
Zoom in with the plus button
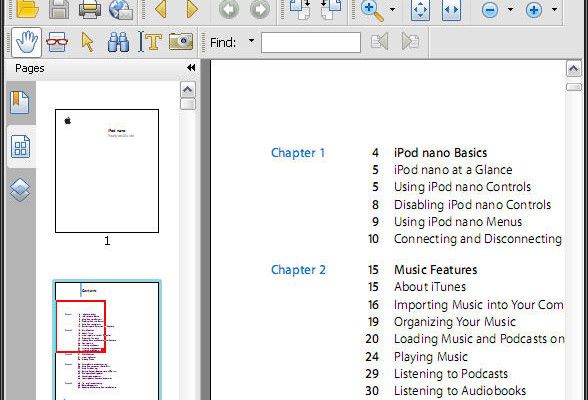pos(534,10)
